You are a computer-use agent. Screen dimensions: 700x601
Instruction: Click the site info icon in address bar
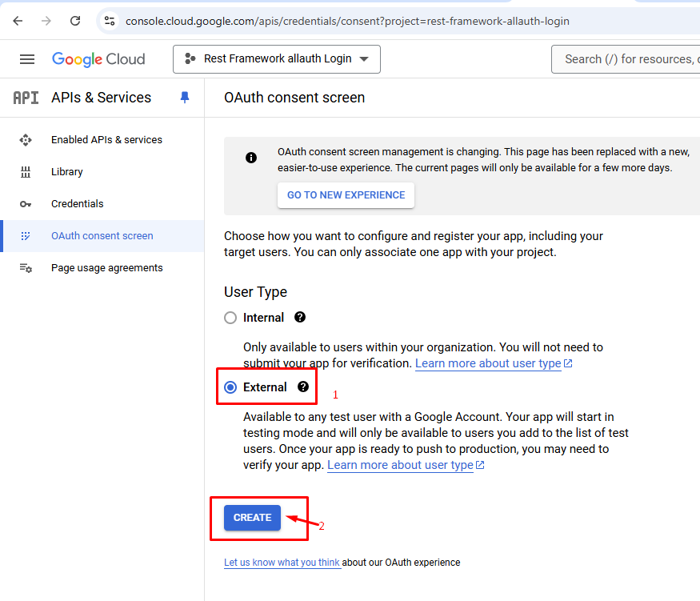coord(110,21)
